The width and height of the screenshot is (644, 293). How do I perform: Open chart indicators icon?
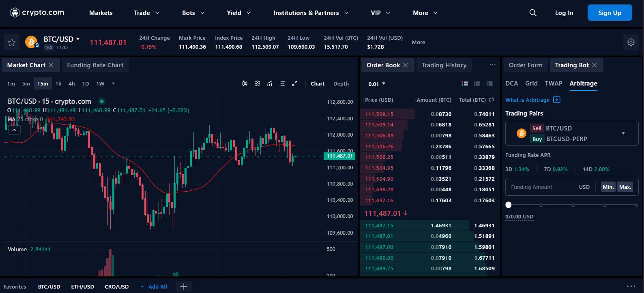click(270, 83)
